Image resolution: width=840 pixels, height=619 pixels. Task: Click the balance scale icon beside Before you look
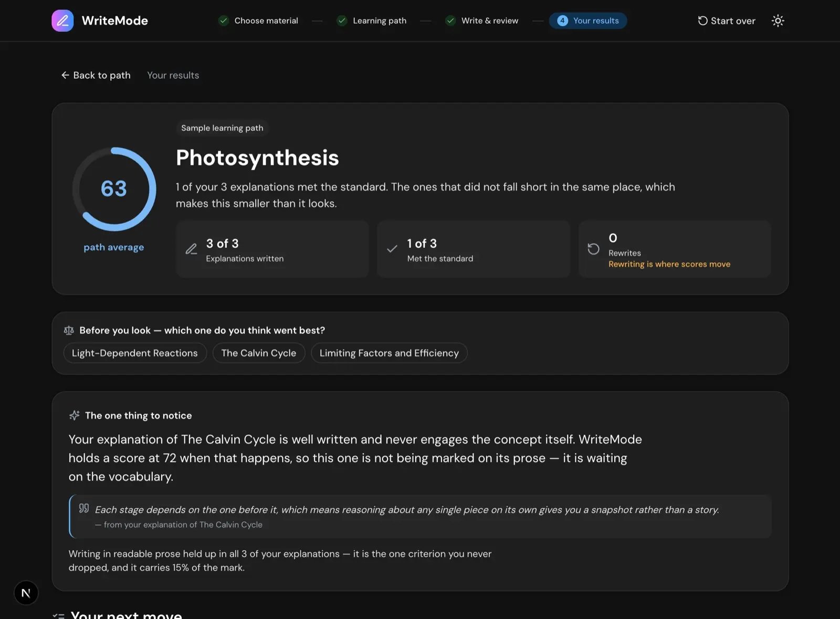pyautogui.click(x=69, y=330)
